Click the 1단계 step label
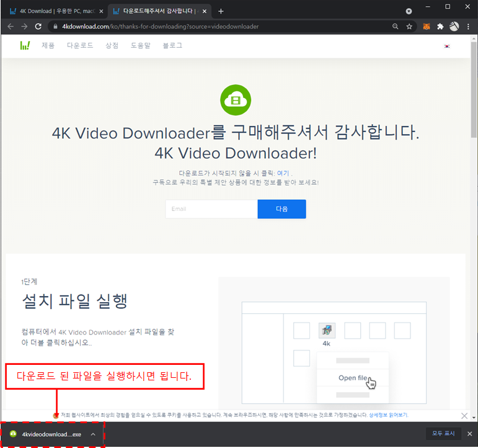The width and height of the screenshot is (478, 448). [29, 281]
